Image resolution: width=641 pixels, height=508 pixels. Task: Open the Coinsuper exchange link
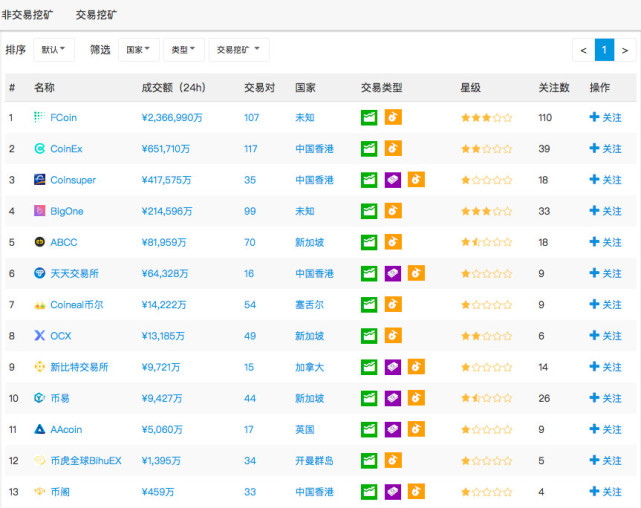tap(73, 180)
